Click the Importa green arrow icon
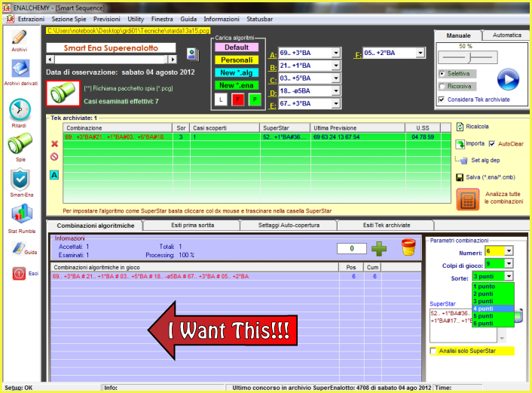This screenshot has width=532, height=393. (460, 144)
